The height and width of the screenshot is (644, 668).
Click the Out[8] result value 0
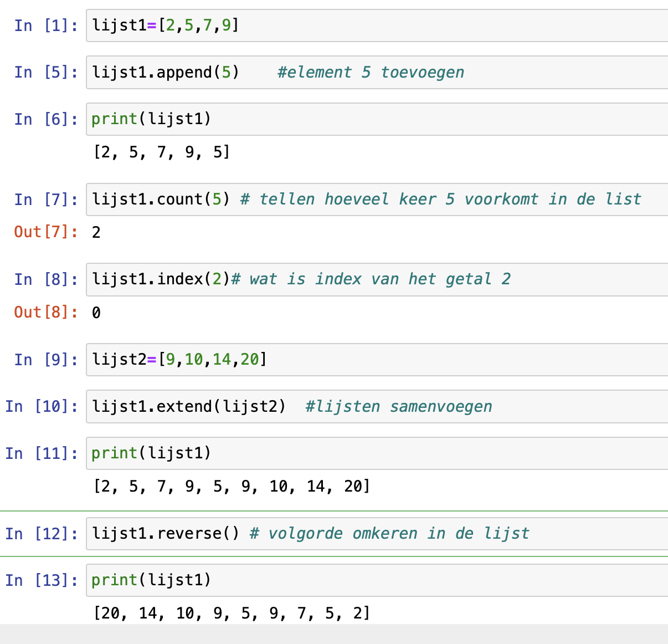[96, 313]
